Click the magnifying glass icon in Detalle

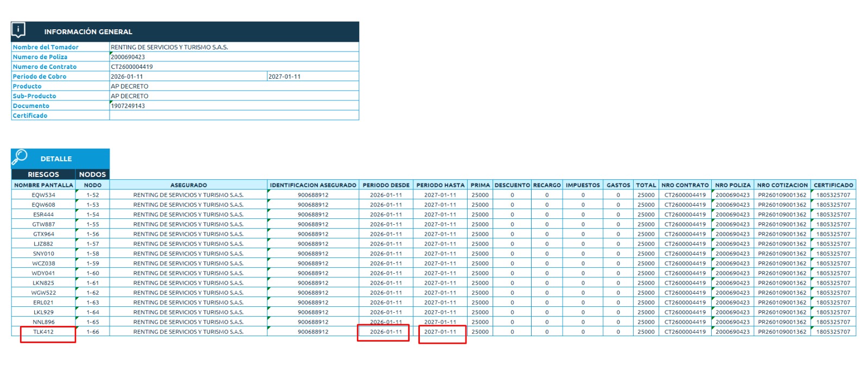[x=20, y=157]
